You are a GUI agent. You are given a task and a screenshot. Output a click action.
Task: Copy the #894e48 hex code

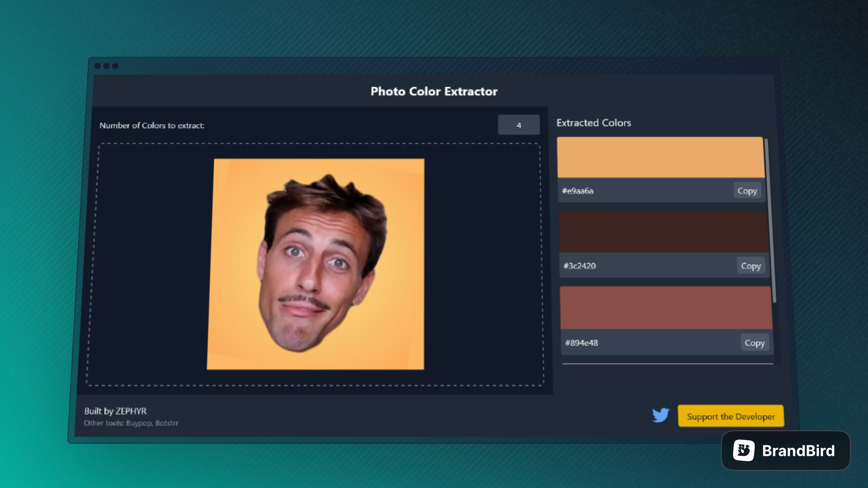[x=755, y=342]
